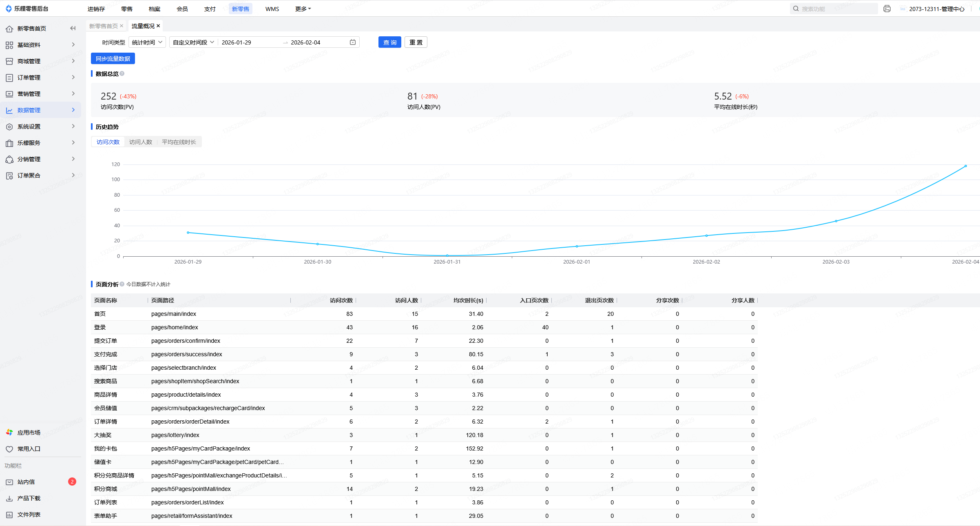Click 产品下载 download icon
The height and width of the screenshot is (526, 980).
tap(9, 498)
